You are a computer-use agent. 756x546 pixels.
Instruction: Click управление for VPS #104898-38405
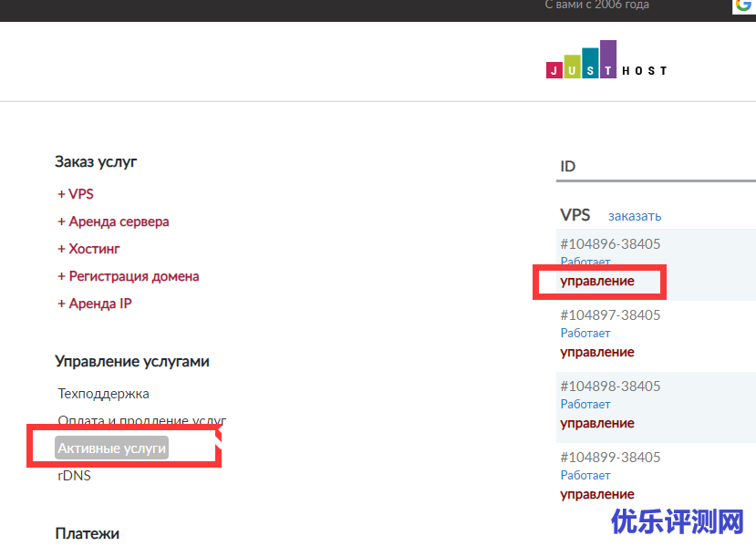(596, 423)
